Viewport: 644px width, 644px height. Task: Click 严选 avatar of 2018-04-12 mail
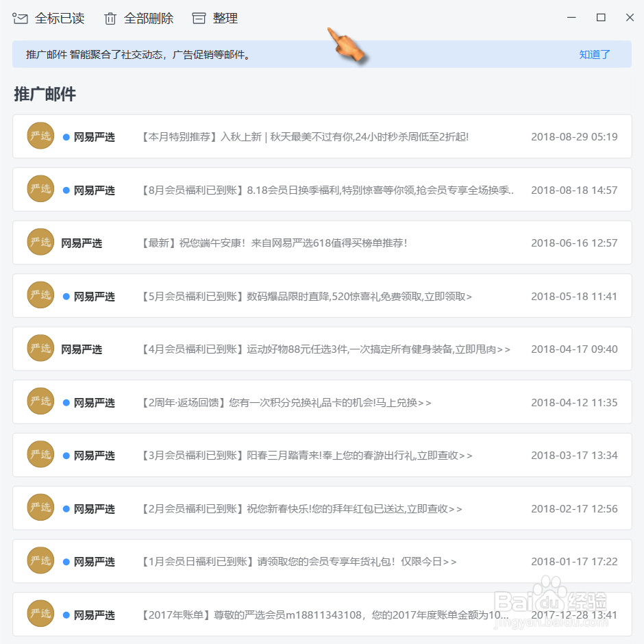pos(40,401)
